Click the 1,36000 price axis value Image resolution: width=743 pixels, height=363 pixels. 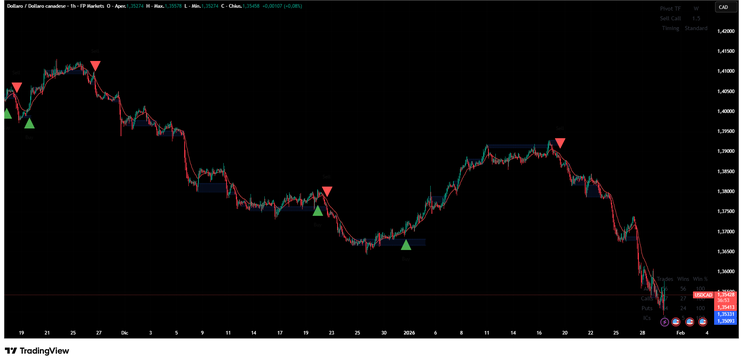(725, 272)
